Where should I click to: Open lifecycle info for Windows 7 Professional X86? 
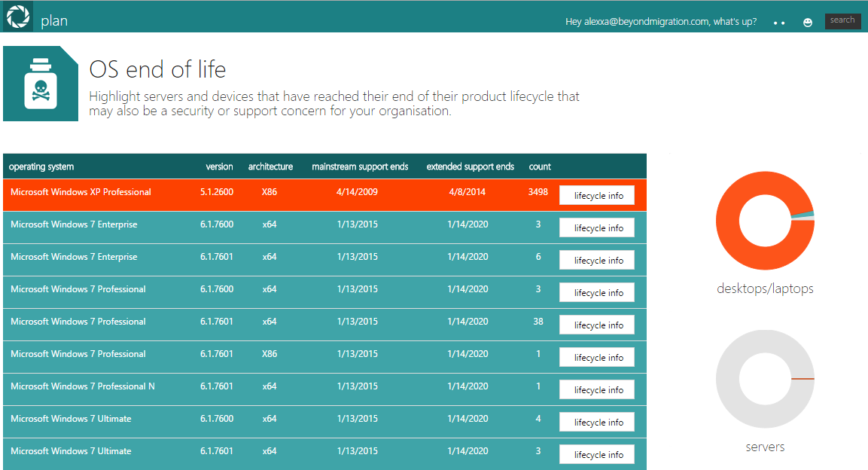click(597, 357)
